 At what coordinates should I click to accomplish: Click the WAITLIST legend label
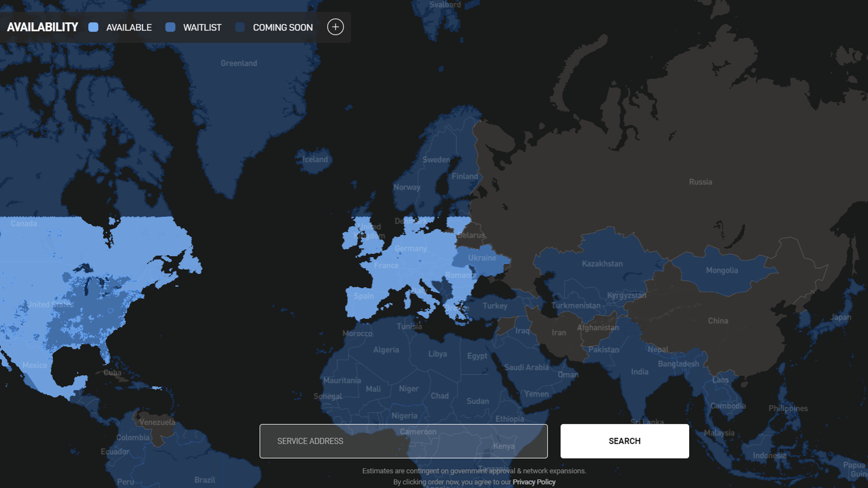(x=202, y=27)
